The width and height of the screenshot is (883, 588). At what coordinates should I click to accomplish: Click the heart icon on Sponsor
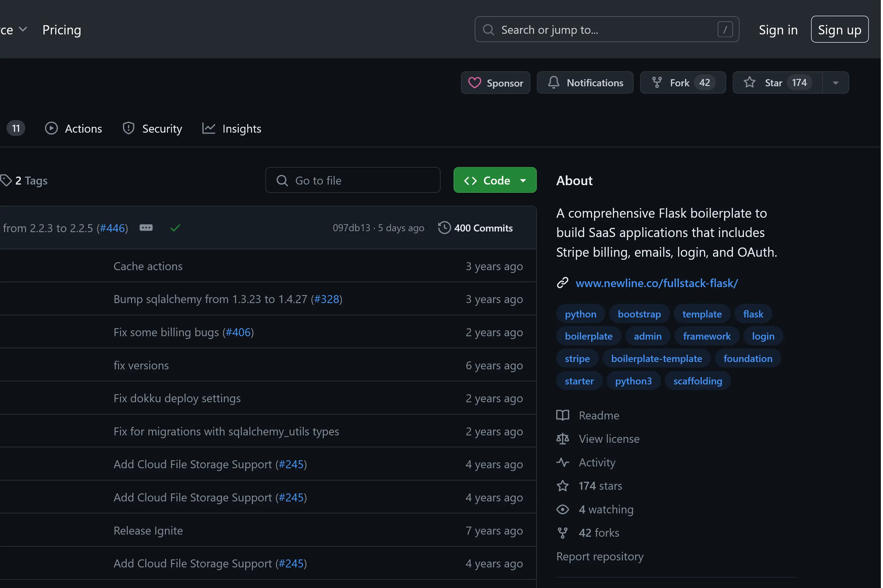[x=474, y=83]
